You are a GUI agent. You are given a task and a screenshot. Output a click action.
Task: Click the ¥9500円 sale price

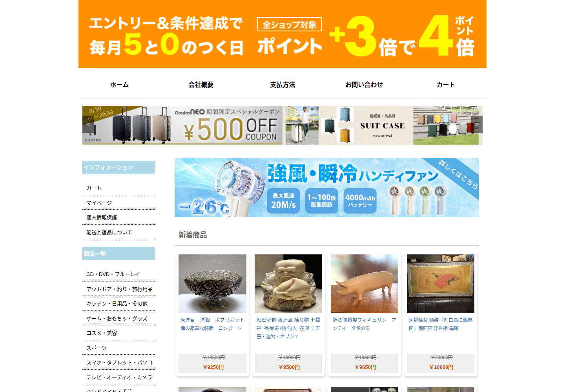(x=289, y=367)
